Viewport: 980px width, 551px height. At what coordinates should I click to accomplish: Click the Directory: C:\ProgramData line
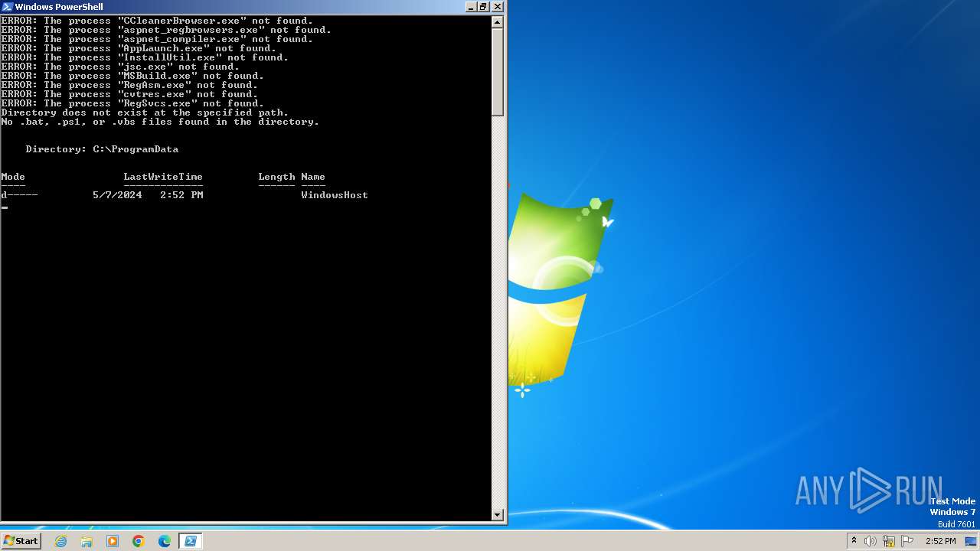pyautogui.click(x=102, y=149)
